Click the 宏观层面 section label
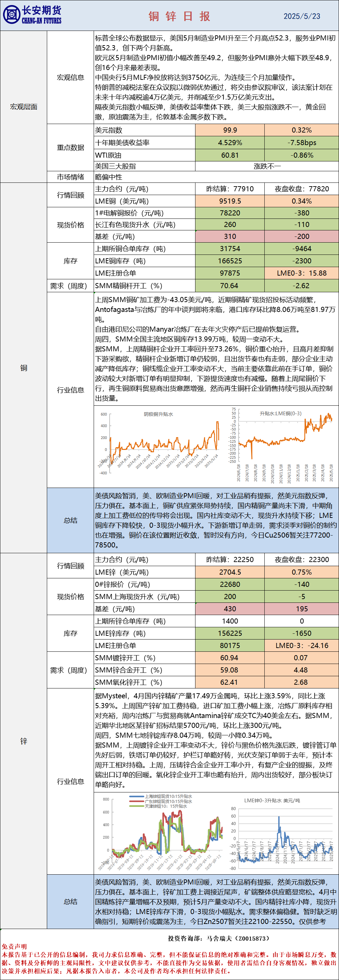Screen dimensions: 339x980 point(23,107)
